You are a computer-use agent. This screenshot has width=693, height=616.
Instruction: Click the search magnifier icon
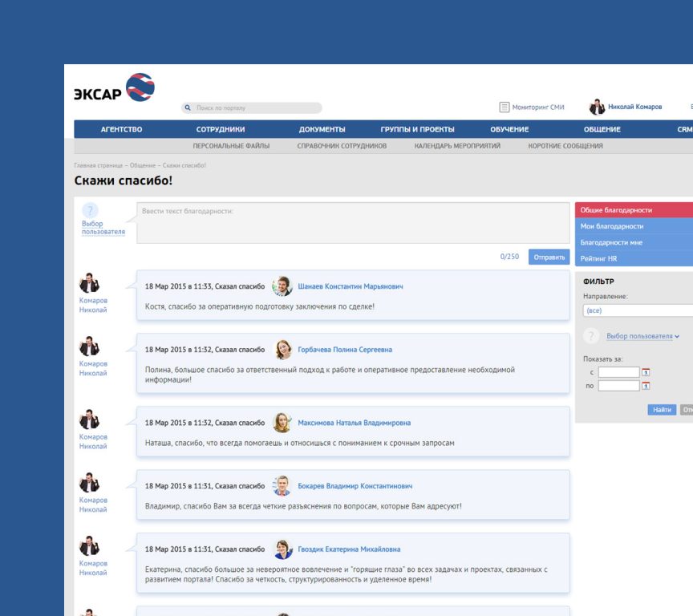[188, 107]
